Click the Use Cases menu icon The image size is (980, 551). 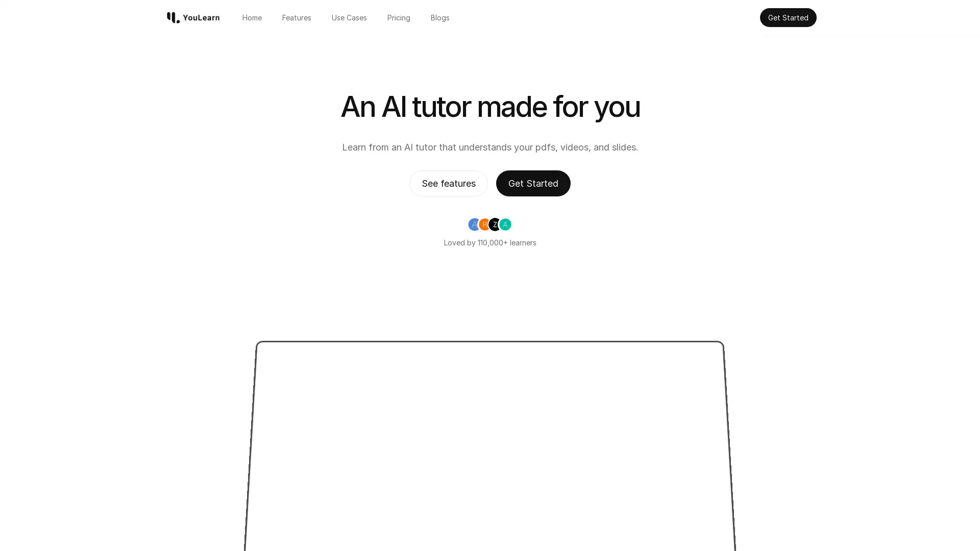pos(349,17)
